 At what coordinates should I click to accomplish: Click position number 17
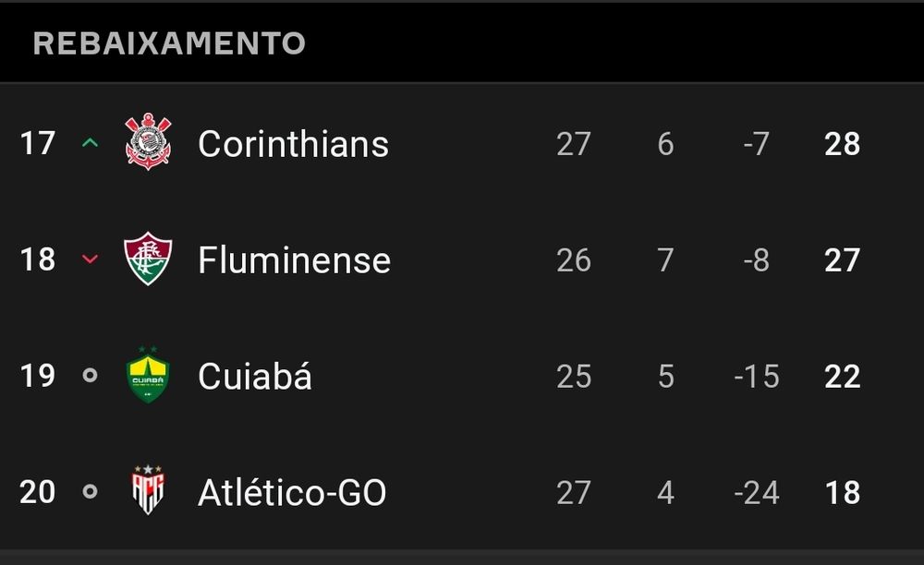pyautogui.click(x=38, y=144)
